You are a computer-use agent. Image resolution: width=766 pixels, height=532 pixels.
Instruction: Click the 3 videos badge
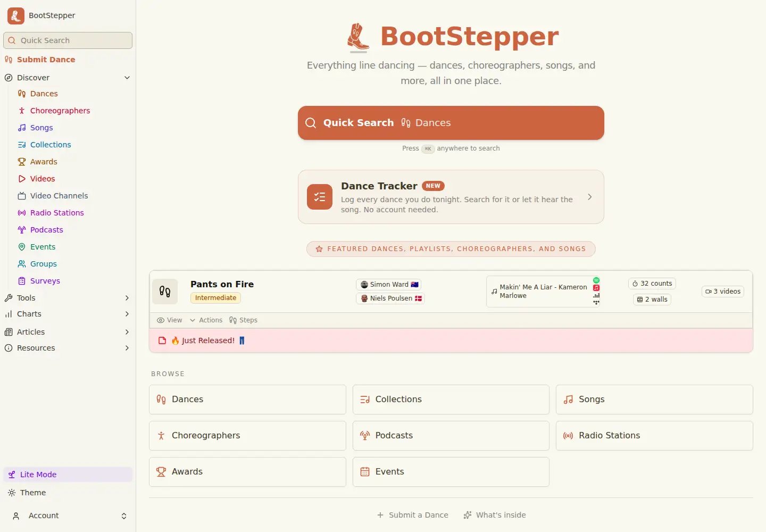coord(723,292)
